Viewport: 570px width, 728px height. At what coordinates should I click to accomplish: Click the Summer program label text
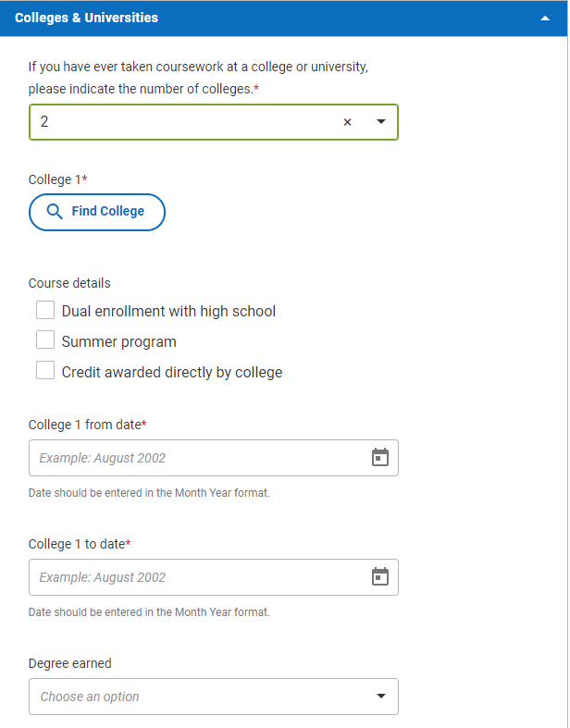(x=118, y=342)
